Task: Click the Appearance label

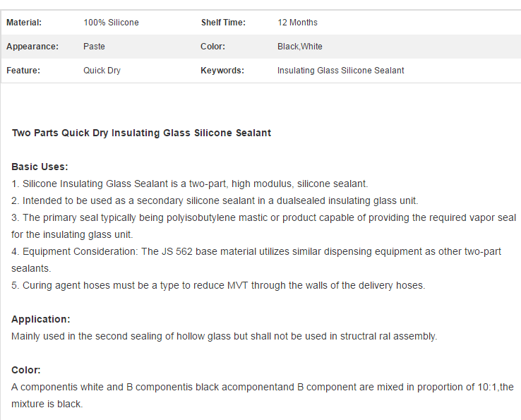Action: 32,47
